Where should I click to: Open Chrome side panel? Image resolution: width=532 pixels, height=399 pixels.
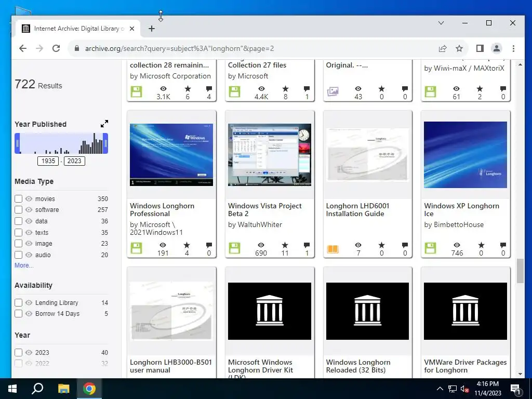pyautogui.click(x=480, y=48)
